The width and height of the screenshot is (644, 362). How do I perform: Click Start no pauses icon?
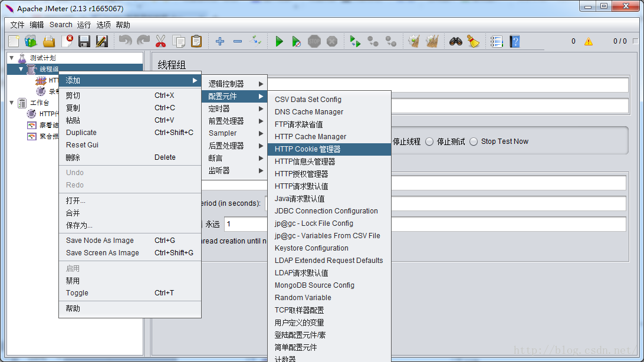point(296,41)
